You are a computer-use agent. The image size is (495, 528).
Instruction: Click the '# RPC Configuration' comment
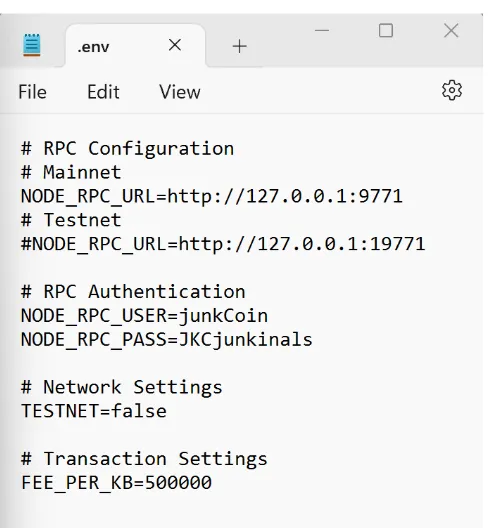point(128,148)
